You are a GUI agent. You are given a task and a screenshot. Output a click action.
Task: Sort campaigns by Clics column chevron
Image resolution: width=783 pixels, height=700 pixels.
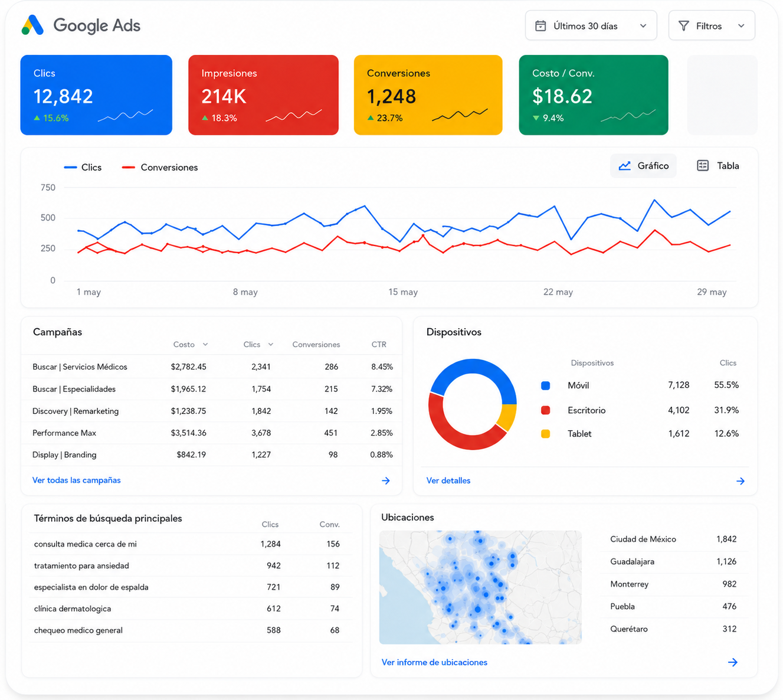click(x=271, y=345)
